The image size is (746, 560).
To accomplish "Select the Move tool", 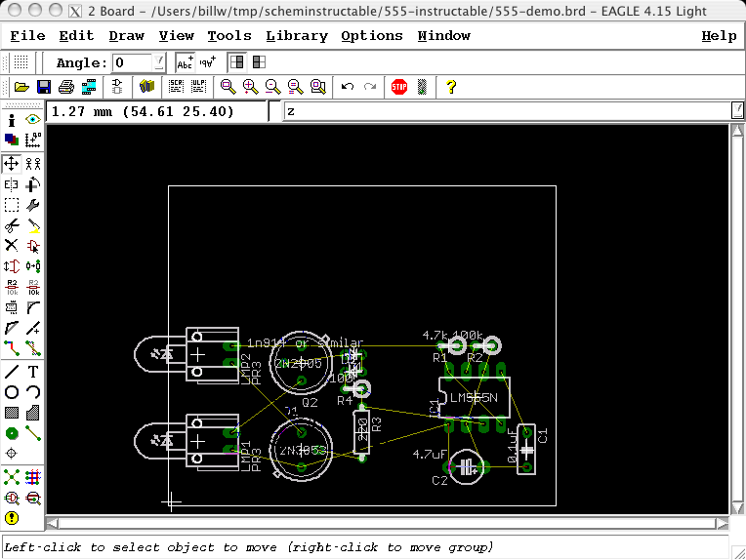I will coord(12,164).
